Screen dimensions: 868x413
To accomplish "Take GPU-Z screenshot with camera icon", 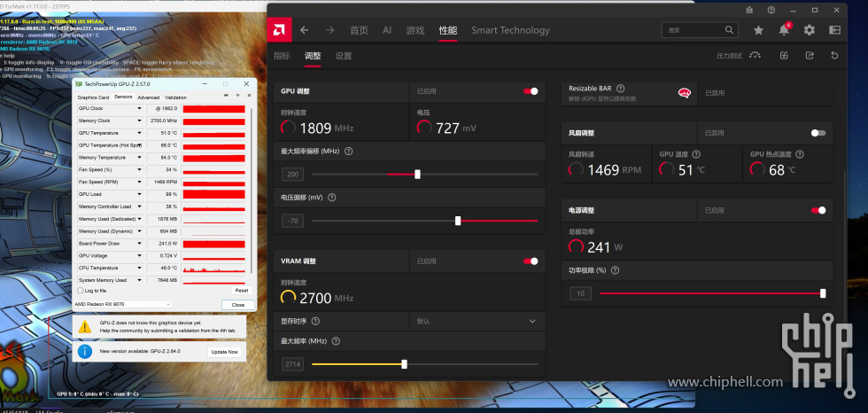I will [x=226, y=96].
